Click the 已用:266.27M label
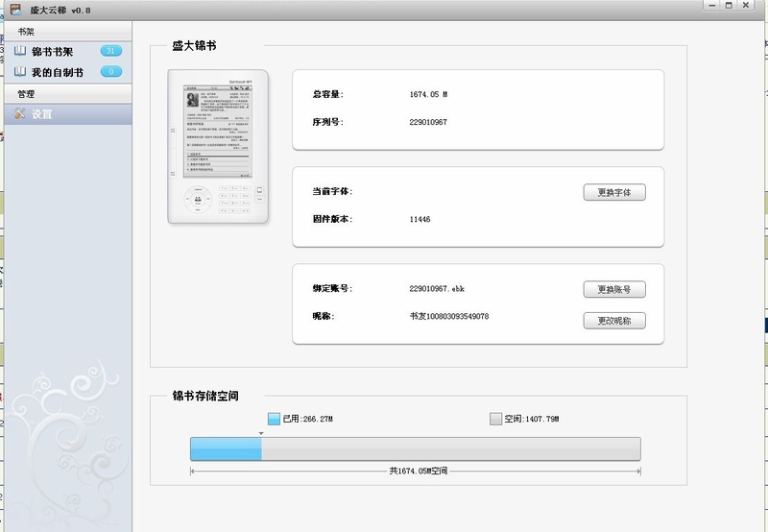This screenshot has width=768, height=532. tap(308, 419)
